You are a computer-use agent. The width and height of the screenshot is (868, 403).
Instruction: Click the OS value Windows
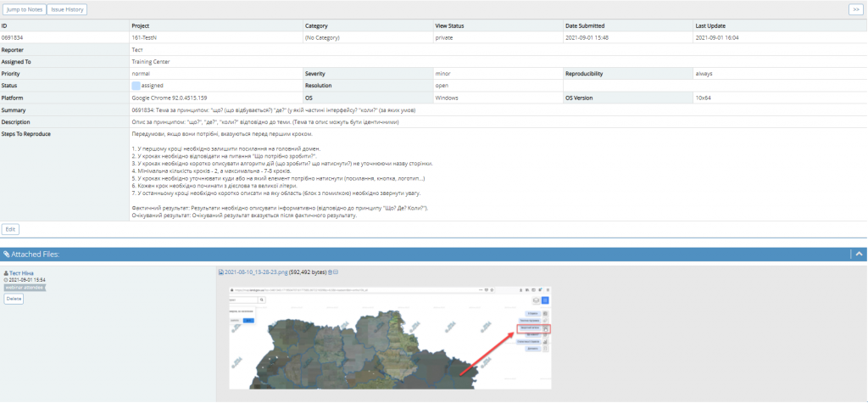pos(448,98)
